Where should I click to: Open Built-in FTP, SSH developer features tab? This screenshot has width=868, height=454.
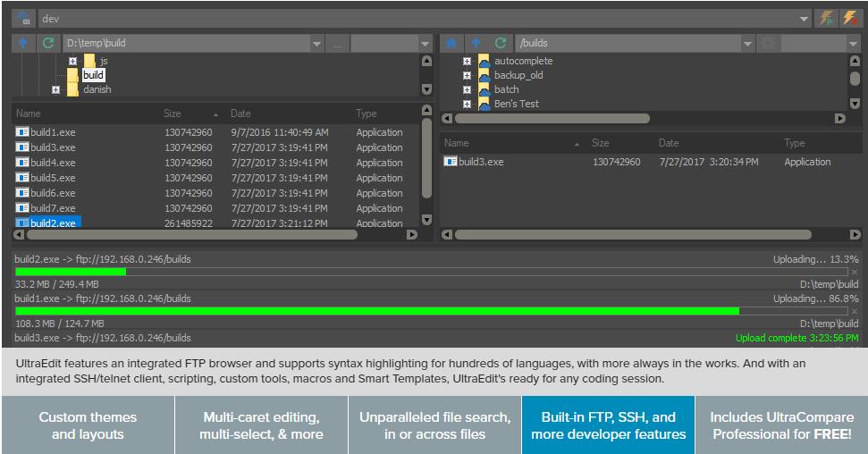tap(609, 425)
